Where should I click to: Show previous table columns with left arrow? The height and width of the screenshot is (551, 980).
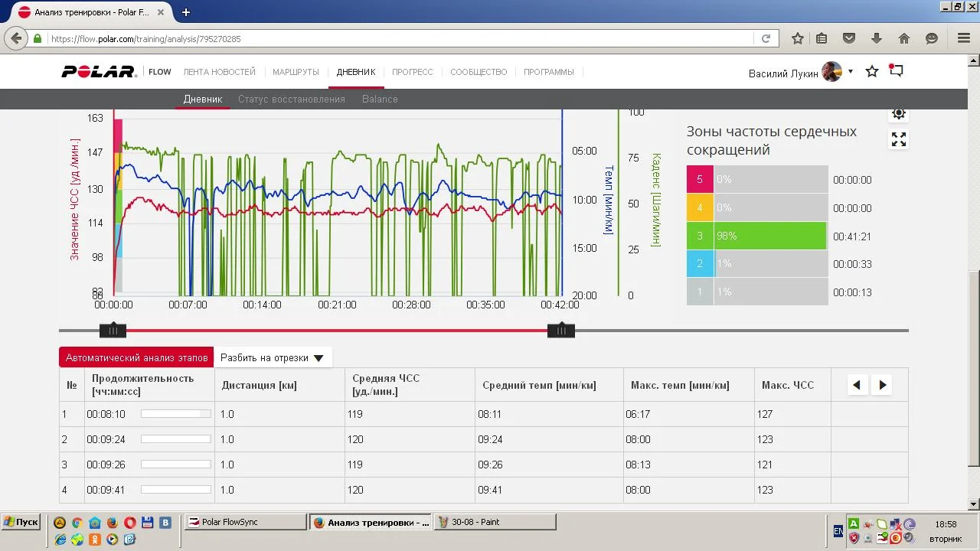[x=857, y=385]
